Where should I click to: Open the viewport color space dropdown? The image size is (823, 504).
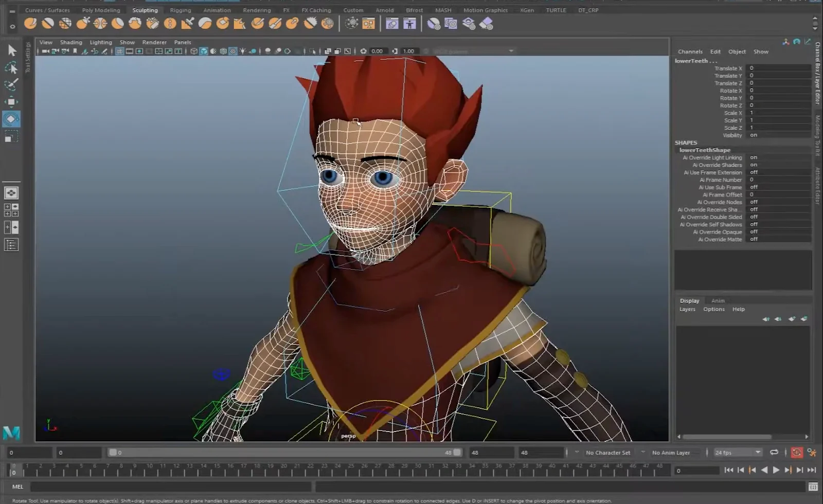tap(473, 51)
